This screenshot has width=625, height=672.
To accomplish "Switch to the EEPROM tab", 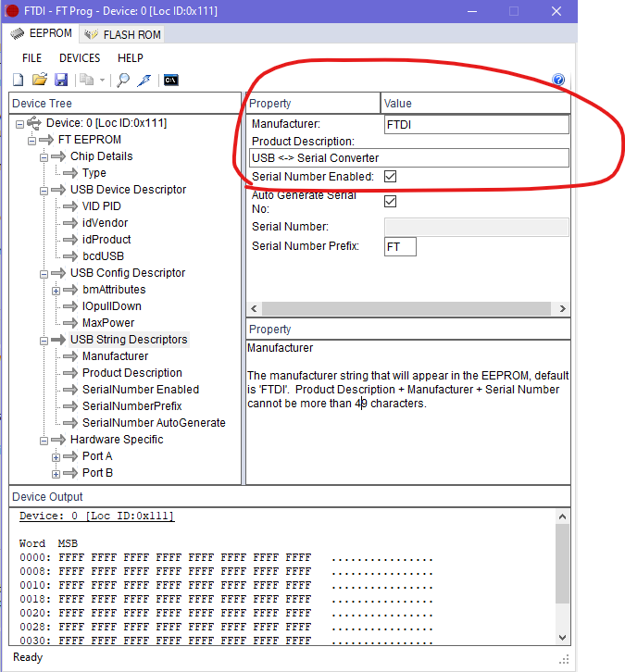I will (x=41, y=33).
